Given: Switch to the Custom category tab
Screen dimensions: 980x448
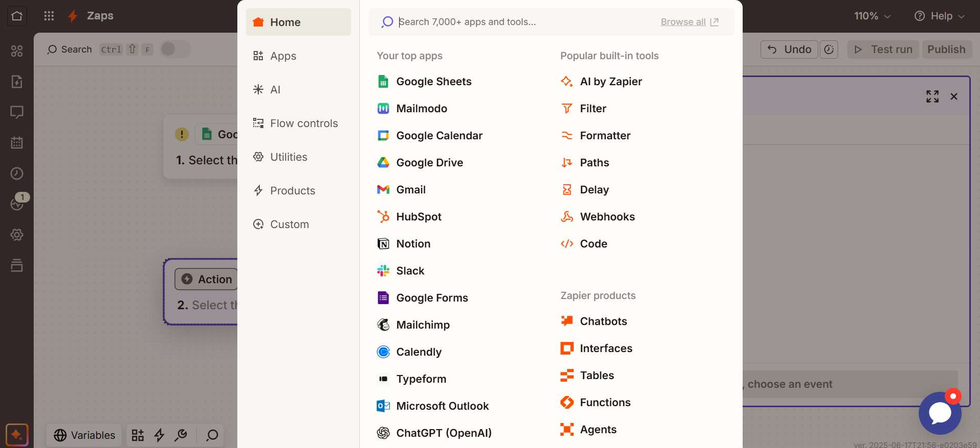Looking at the screenshot, I should click(x=299, y=224).
